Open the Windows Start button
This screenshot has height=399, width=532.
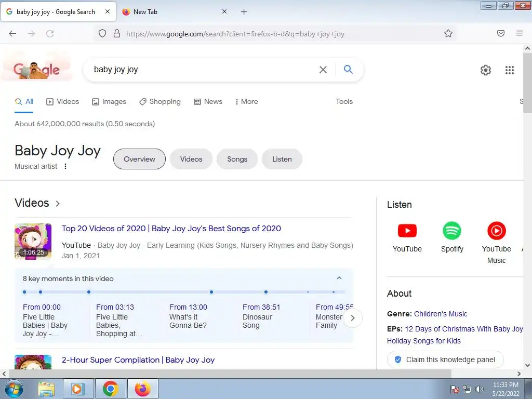[14, 389]
